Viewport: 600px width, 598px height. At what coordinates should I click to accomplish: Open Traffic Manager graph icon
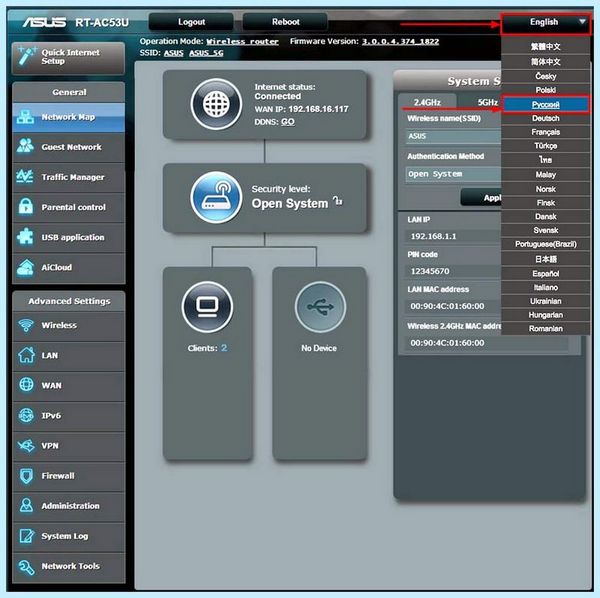click(x=25, y=176)
